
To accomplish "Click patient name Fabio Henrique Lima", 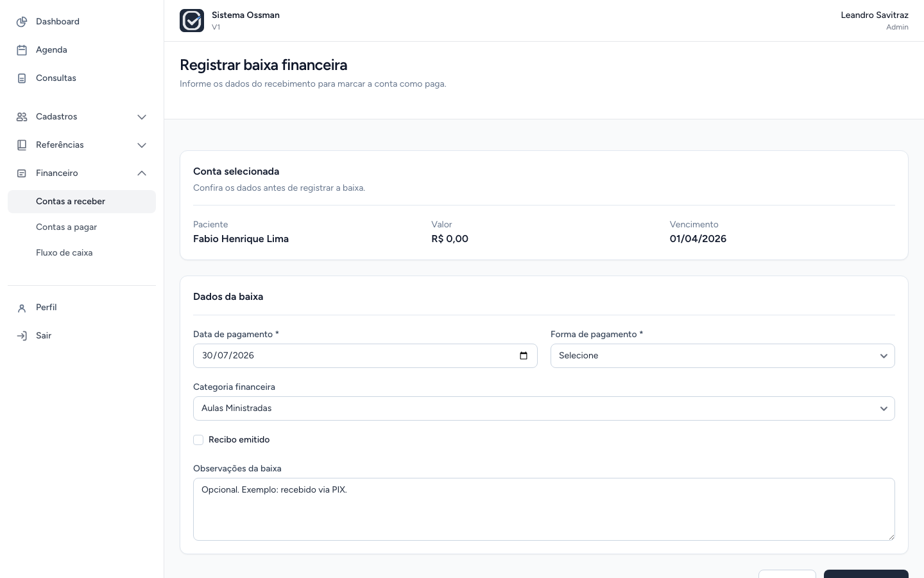I will point(241,239).
